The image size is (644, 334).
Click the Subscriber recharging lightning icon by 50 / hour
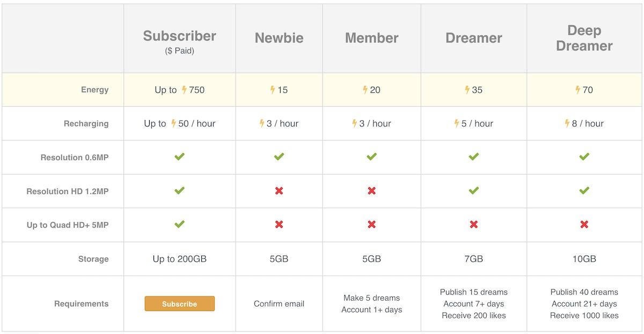click(x=173, y=124)
